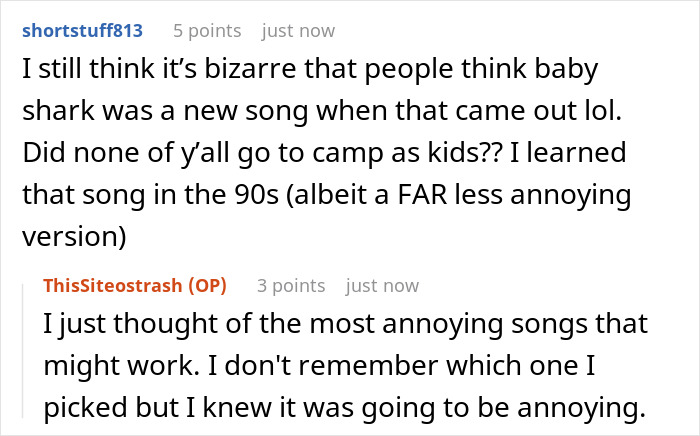Collapse the reply thread using the vertical line
The height and width of the screenshot is (436, 700).
[x=23, y=351]
